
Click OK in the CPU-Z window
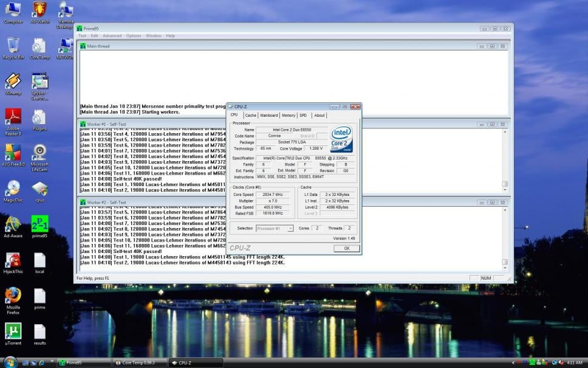pos(346,248)
